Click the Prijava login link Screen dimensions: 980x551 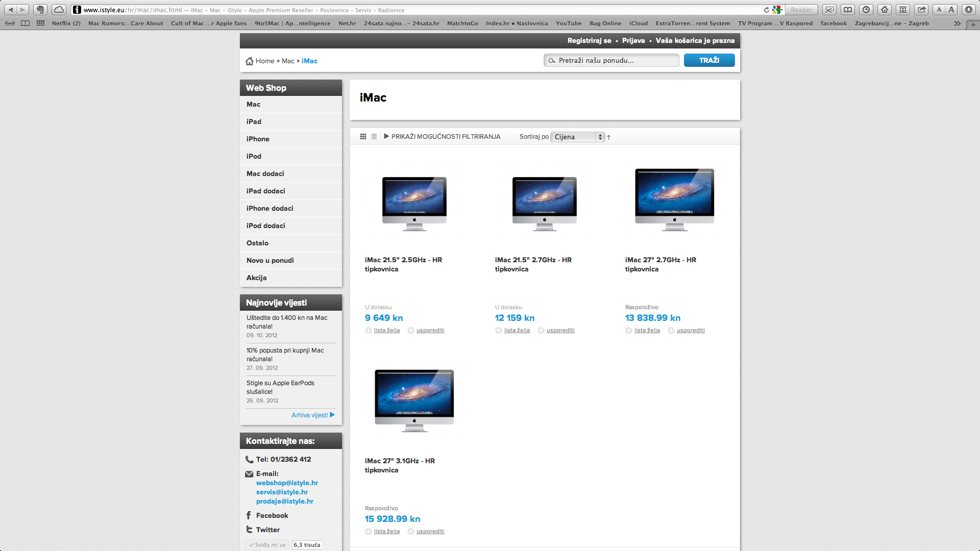[633, 41]
